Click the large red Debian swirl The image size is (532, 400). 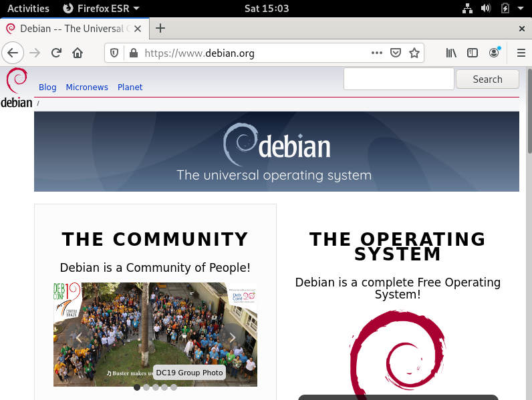[x=398, y=354]
